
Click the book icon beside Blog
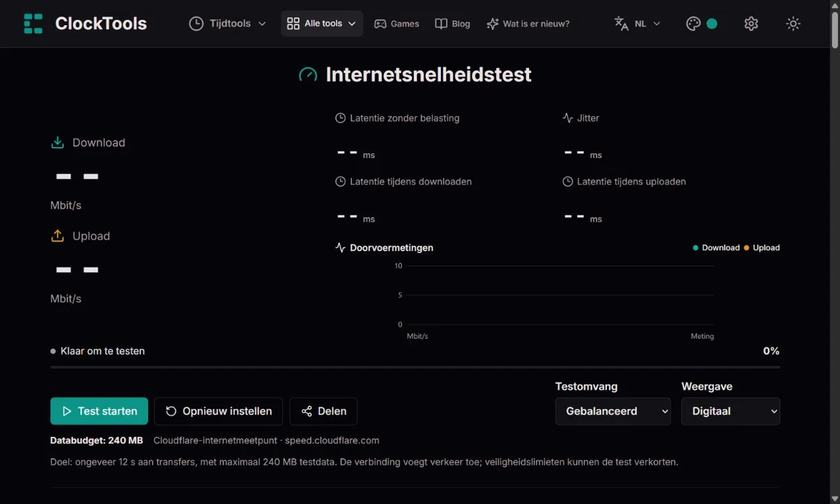click(441, 24)
